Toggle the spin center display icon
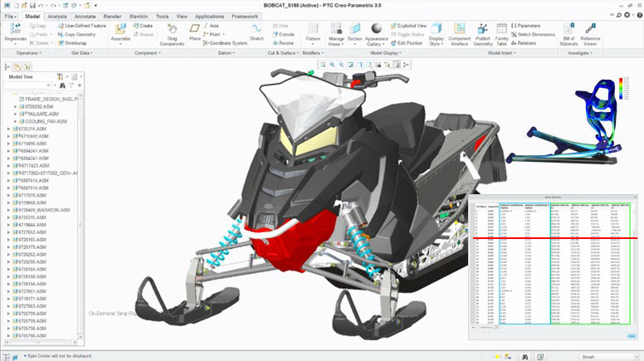The height and width of the screenshot is (361, 644). pos(406,65)
